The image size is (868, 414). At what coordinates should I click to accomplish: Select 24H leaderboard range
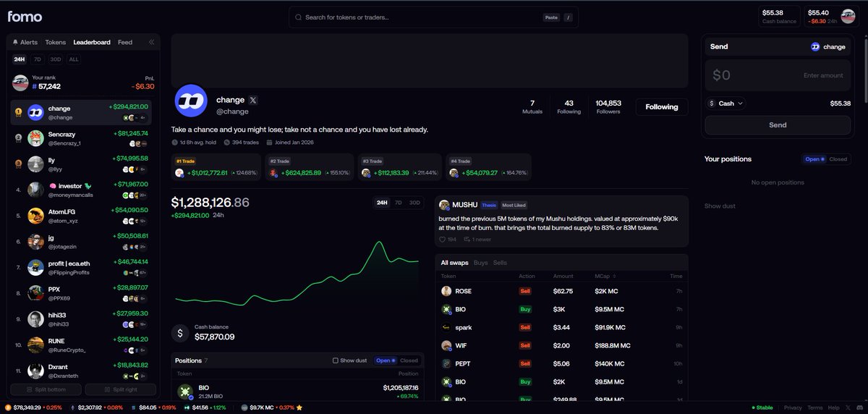coord(20,59)
